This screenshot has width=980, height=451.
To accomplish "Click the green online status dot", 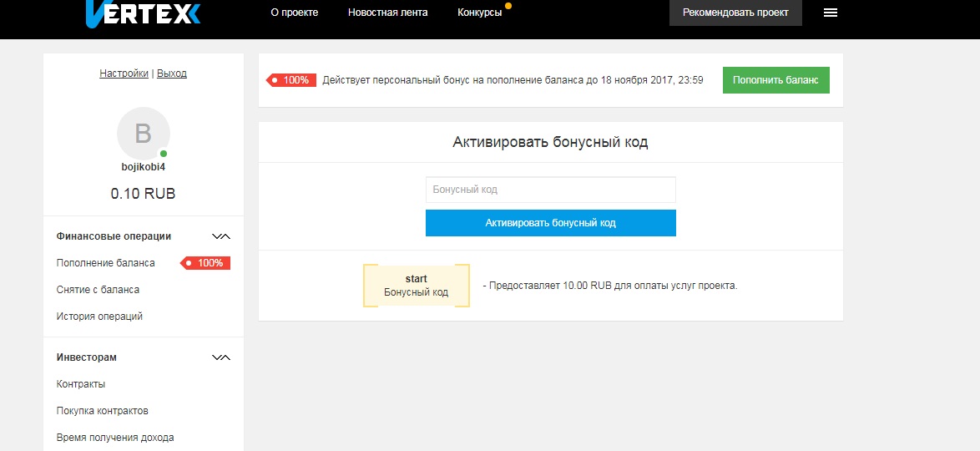I will pyautogui.click(x=164, y=154).
